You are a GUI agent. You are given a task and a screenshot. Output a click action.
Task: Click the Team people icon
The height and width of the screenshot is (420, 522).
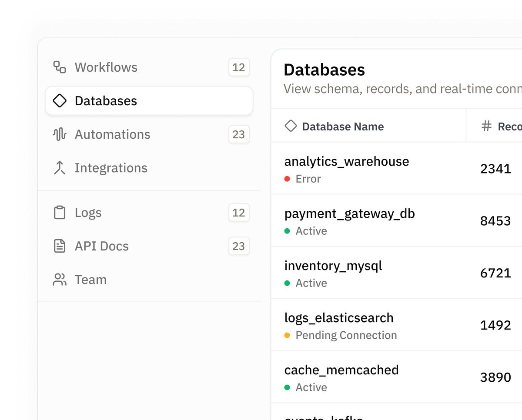[x=60, y=280]
